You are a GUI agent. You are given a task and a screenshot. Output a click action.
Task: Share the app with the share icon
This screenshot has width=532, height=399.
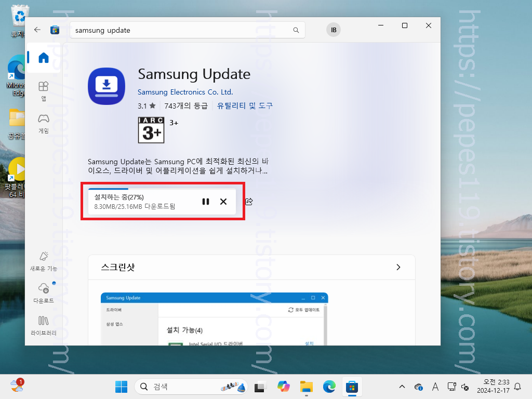pyautogui.click(x=249, y=202)
